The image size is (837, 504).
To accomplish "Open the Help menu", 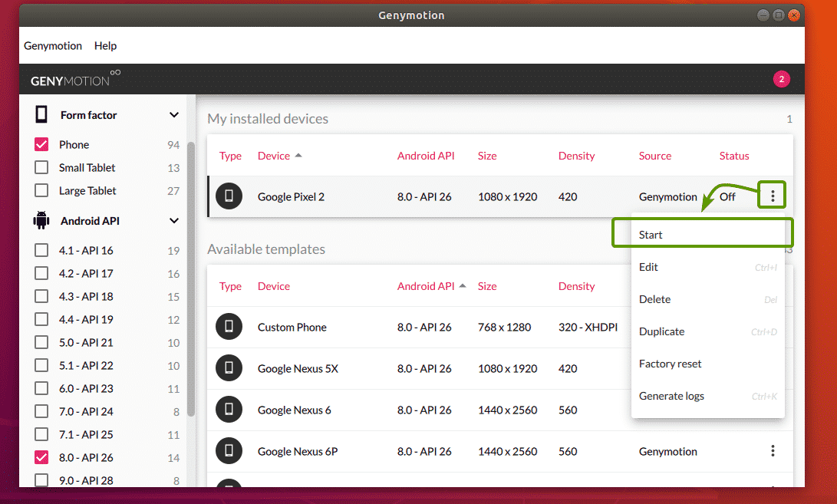I will tap(105, 46).
